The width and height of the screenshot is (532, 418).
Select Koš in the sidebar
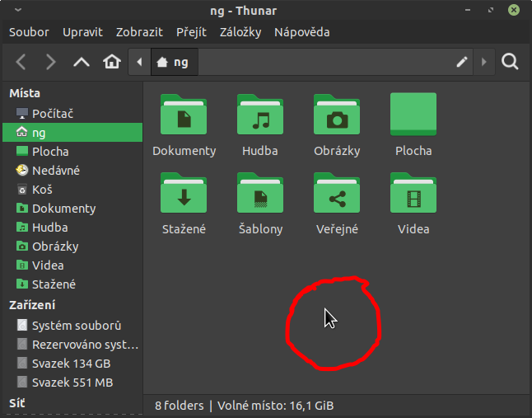point(42,190)
